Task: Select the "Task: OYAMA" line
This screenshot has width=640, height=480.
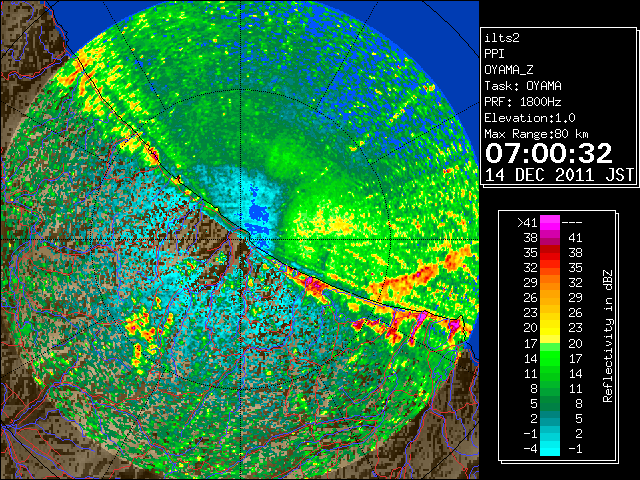Action: click(x=523, y=86)
